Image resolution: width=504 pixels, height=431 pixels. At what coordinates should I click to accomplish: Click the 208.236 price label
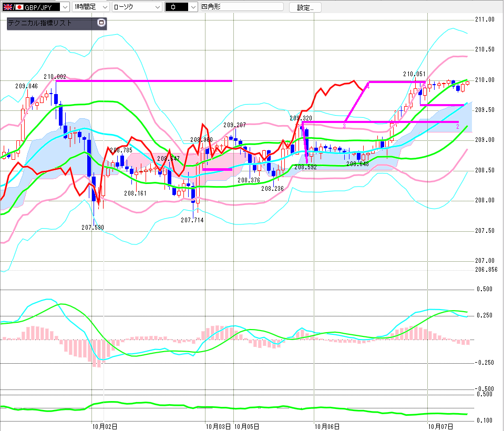pos(273,189)
